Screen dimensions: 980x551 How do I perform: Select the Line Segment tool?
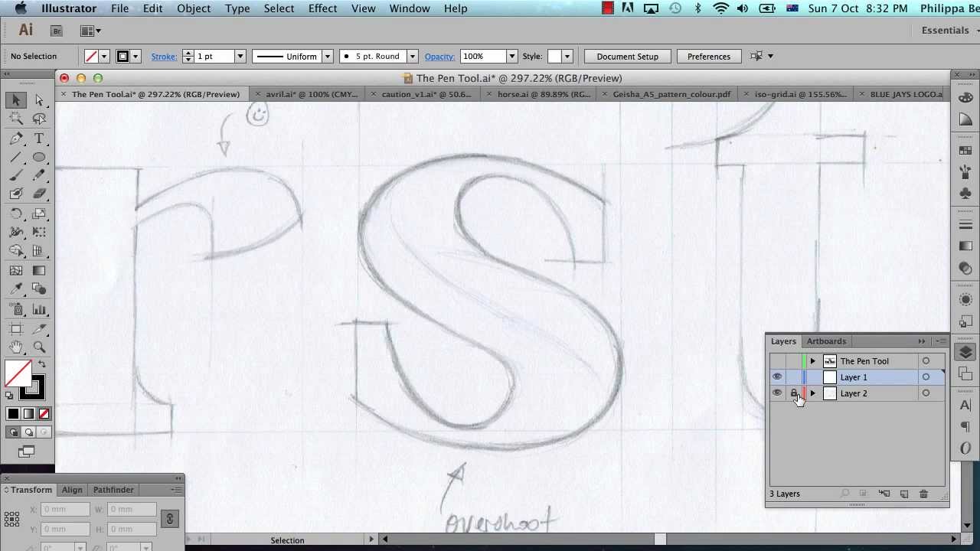pos(16,157)
